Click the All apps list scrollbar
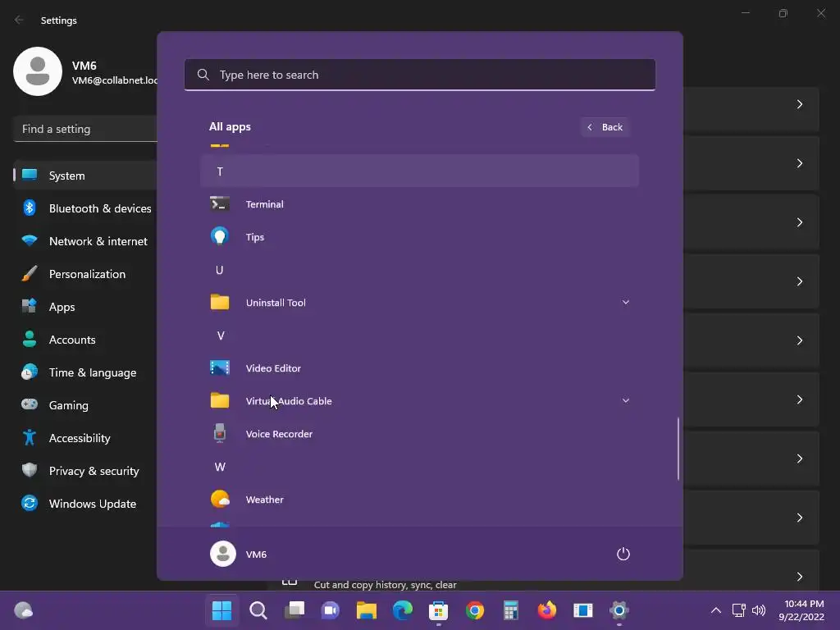The image size is (840, 630). coord(678,449)
